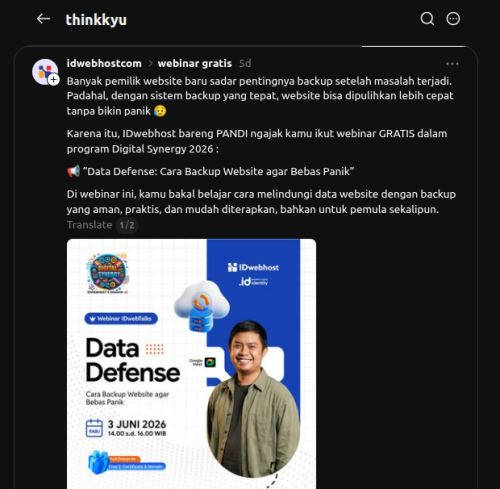Follow idwebhostcom via the plus badge
Screen dimensions: 500x489
54,80
